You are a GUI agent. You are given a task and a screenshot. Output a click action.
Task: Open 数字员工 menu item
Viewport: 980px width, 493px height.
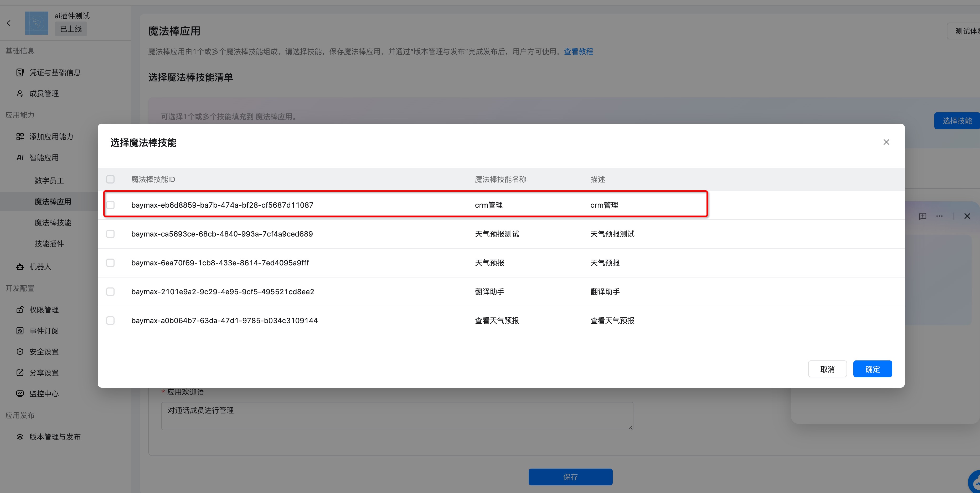tap(49, 181)
